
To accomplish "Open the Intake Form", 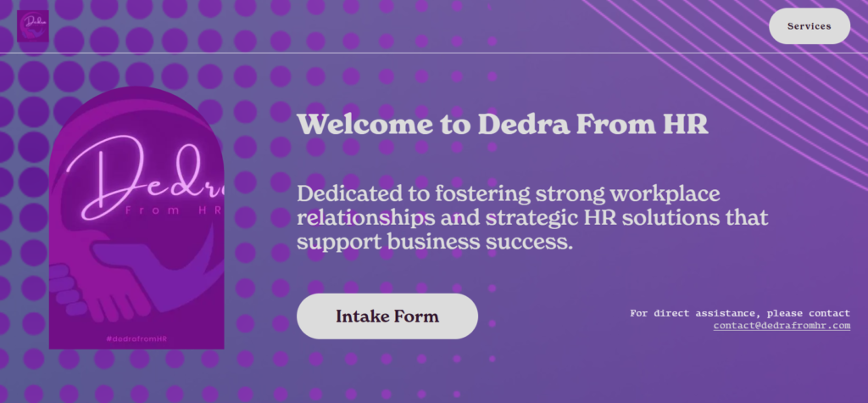I will pos(387,316).
